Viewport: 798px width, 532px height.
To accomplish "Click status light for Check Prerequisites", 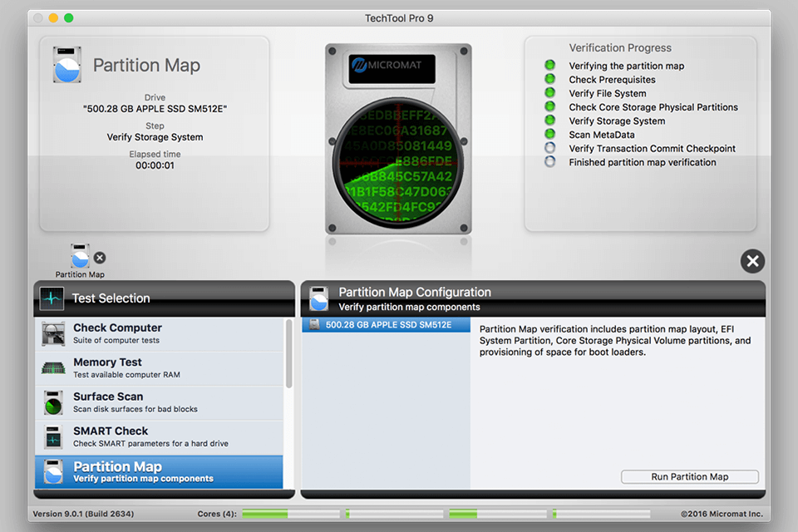I will 549,79.
